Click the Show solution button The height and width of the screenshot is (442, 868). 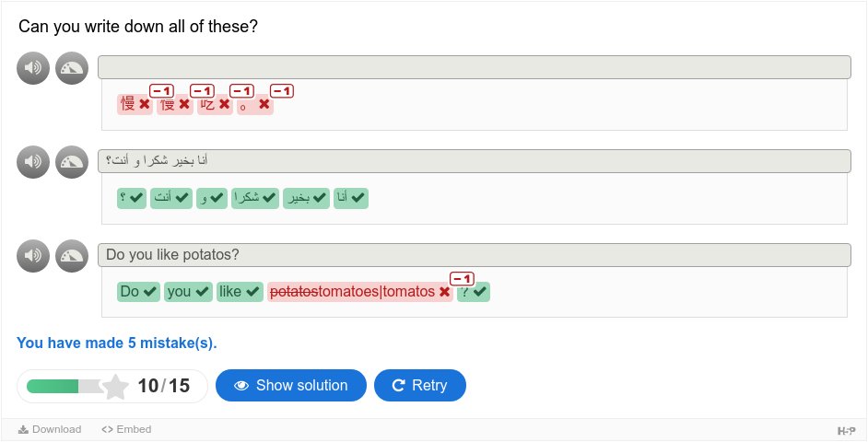[x=291, y=386]
